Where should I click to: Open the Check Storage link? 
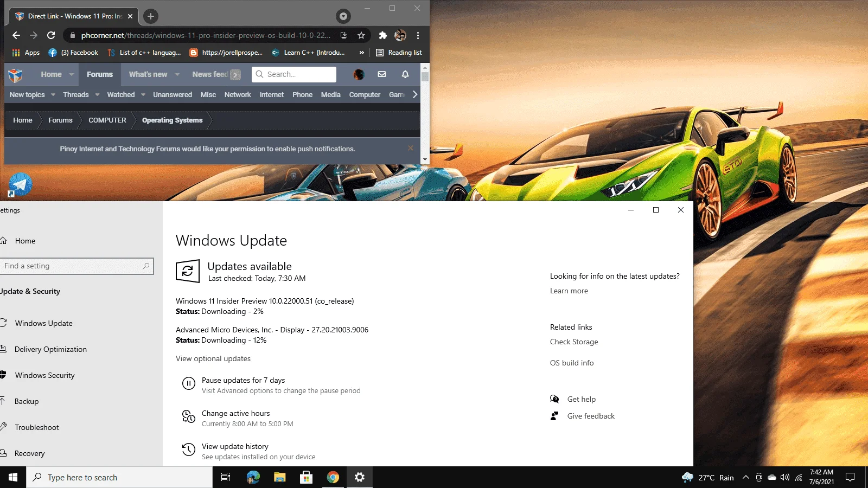(574, 342)
